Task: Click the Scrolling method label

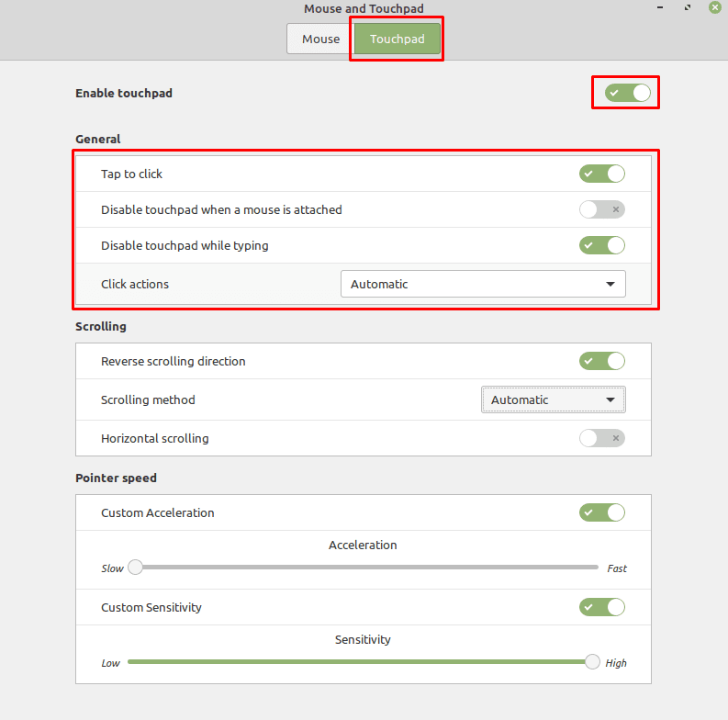Action: click(148, 399)
